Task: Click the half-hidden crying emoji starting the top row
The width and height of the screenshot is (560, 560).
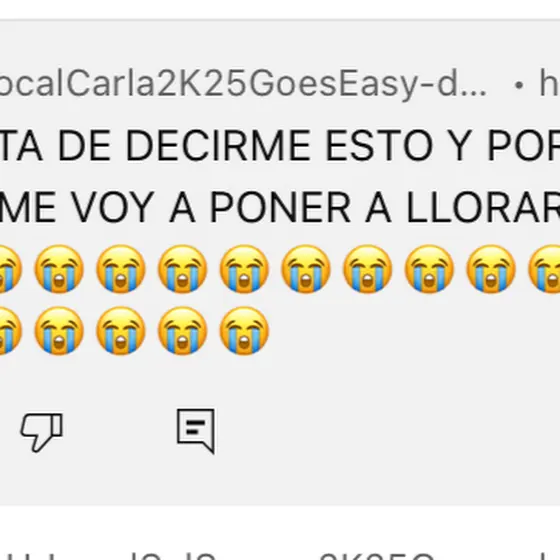Action: pyautogui.click(x=11, y=269)
